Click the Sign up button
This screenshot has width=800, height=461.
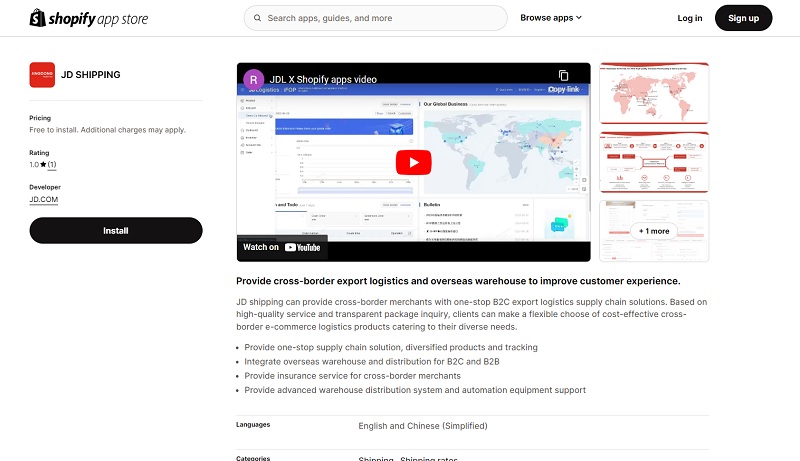[743, 18]
